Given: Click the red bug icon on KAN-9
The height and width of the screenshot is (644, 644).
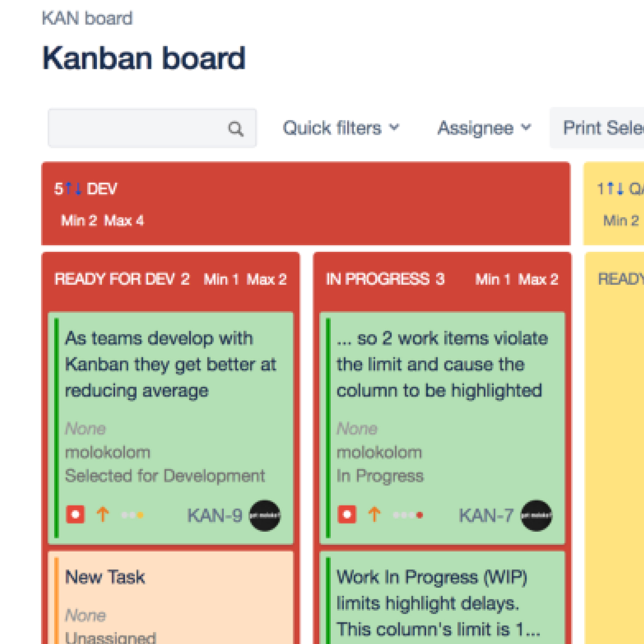Looking at the screenshot, I should click(x=75, y=514).
